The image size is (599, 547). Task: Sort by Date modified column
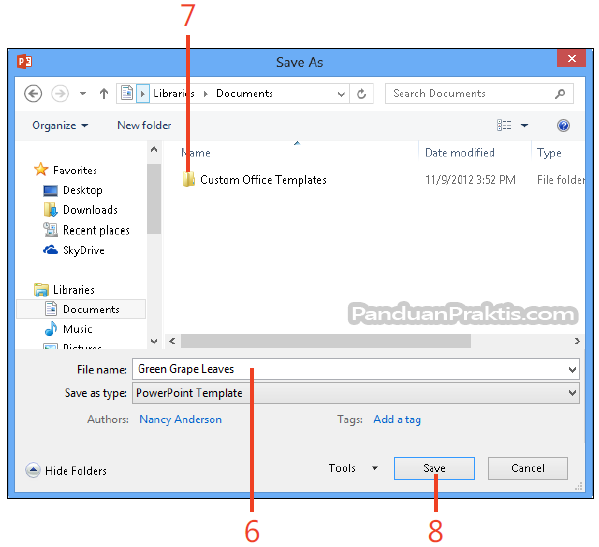pos(460,153)
